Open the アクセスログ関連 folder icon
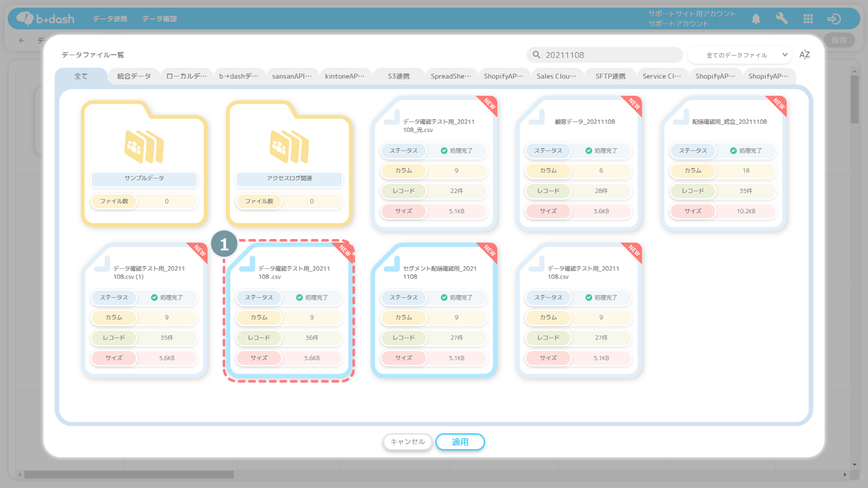The height and width of the screenshot is (488, 868). 289,147
